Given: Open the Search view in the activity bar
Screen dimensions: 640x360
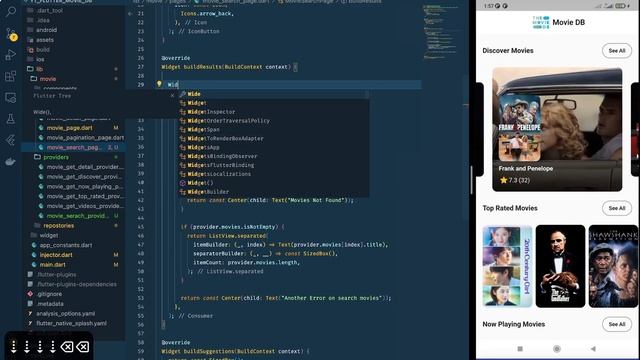Looking at the screenshot, I should pos(11,11).
